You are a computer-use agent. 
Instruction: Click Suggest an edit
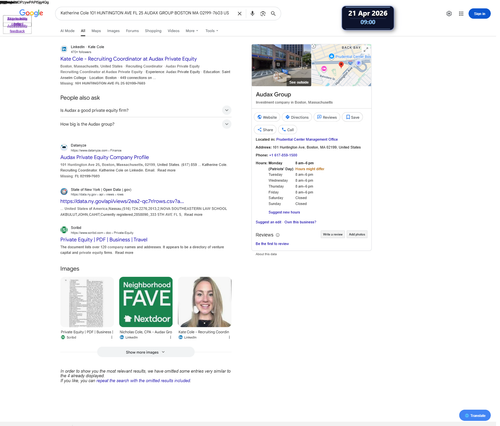pos(268,222)
